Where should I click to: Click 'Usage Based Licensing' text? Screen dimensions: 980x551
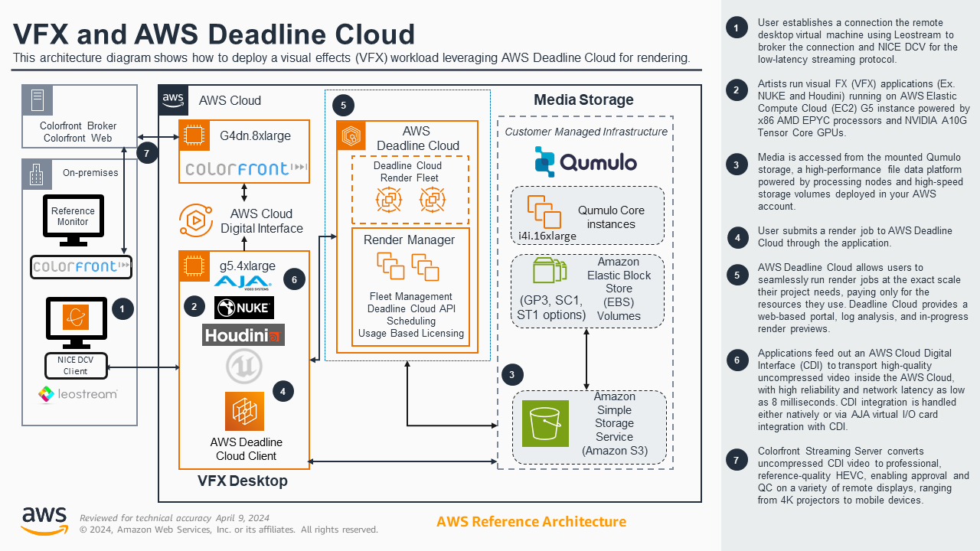pyautogui.click(x=411, y=334)
